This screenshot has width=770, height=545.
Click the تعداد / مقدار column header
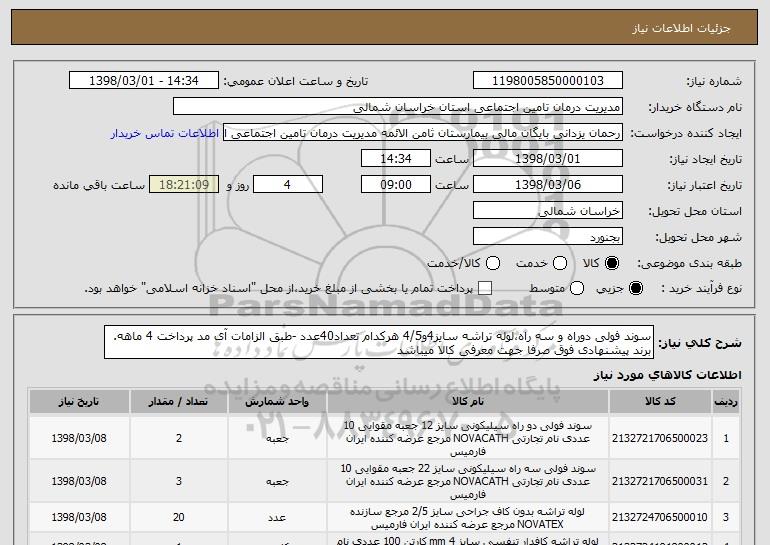point(179,402)
